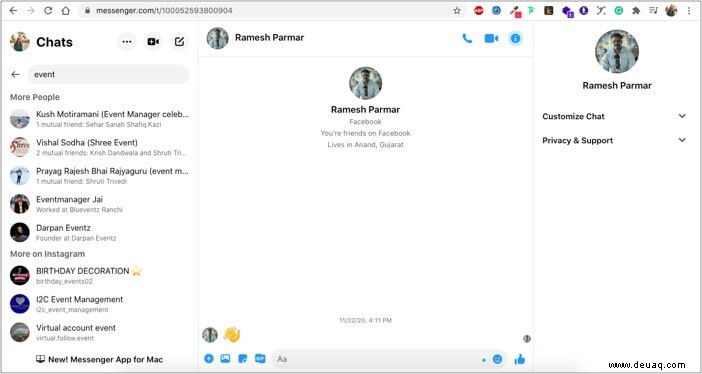Click the Grammarly extension icon

618,10
